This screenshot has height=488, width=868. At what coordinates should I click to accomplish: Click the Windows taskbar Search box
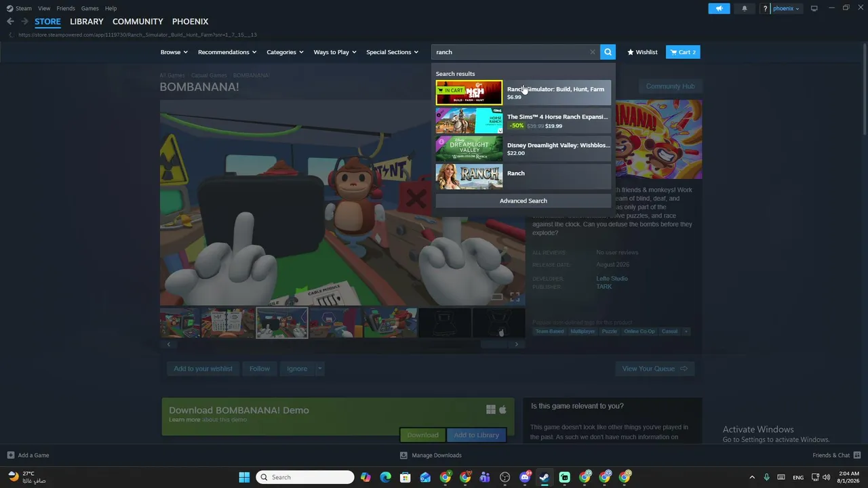tap(305, 477)
